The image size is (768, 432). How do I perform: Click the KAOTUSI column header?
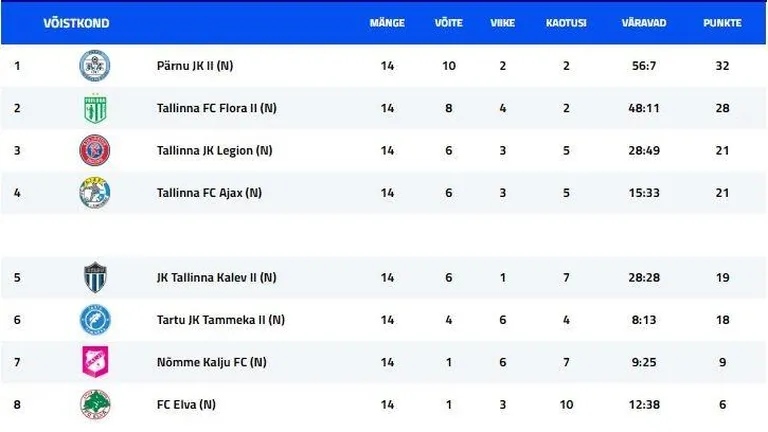pos(566,23)
